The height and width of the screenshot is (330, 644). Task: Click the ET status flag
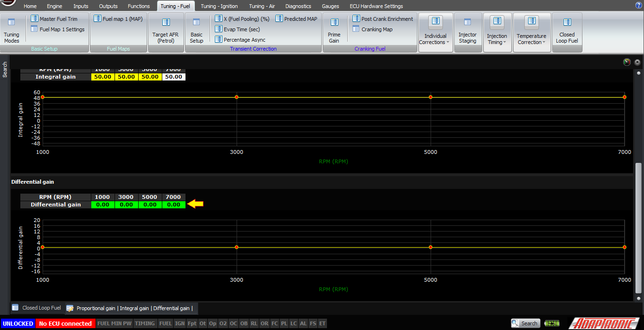(322, 323)
